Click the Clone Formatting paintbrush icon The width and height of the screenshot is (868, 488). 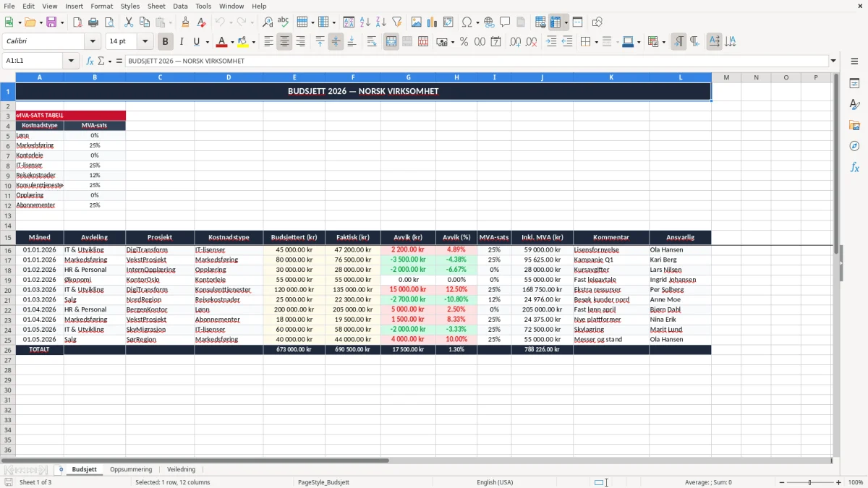pyautogui.click(x=186, y=22)
